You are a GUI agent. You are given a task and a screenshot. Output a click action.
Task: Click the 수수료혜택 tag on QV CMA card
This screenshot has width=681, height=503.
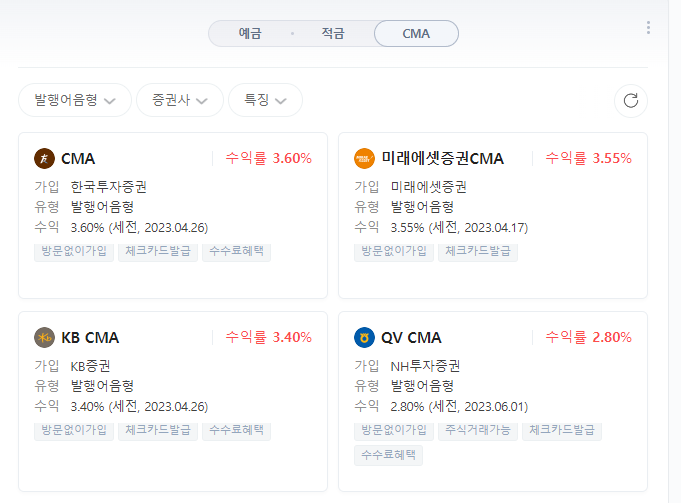pyautogui.click(x=388, y=455)
